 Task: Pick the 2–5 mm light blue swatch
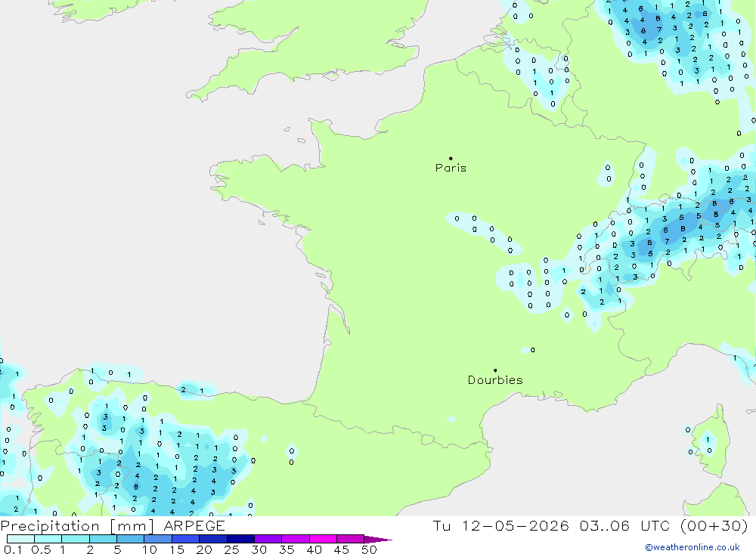(103, 539)
